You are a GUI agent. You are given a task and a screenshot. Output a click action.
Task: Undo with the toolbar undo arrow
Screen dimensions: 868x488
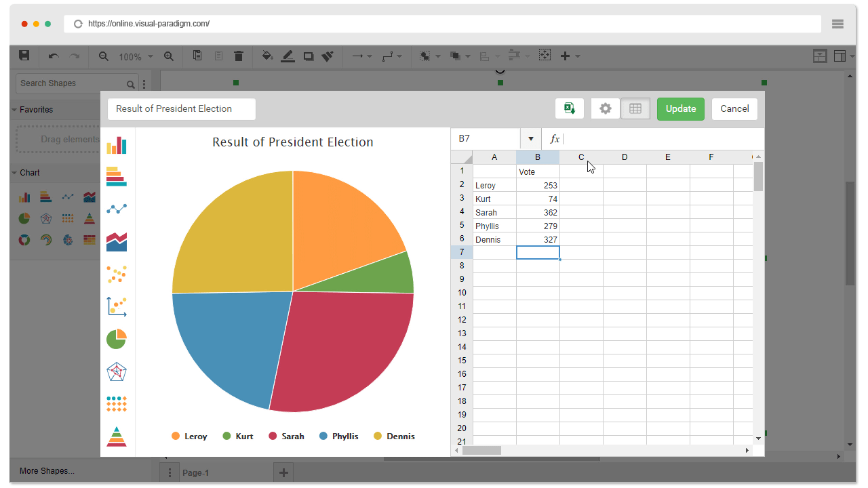pyautogui.click(x=54, y=56)
